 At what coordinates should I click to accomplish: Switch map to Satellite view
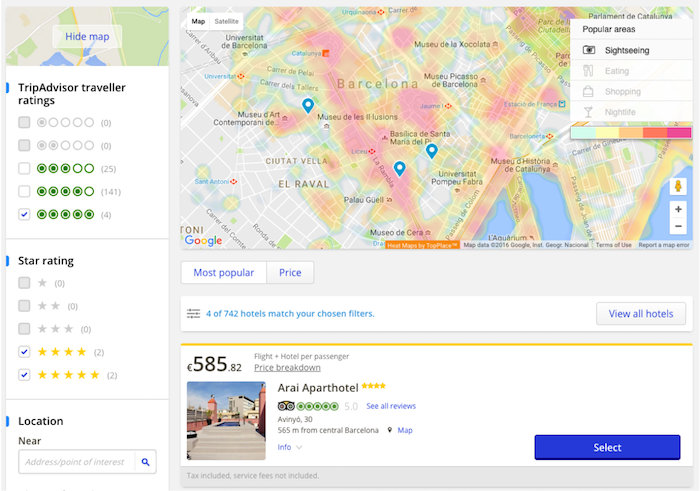coord(226,21)
